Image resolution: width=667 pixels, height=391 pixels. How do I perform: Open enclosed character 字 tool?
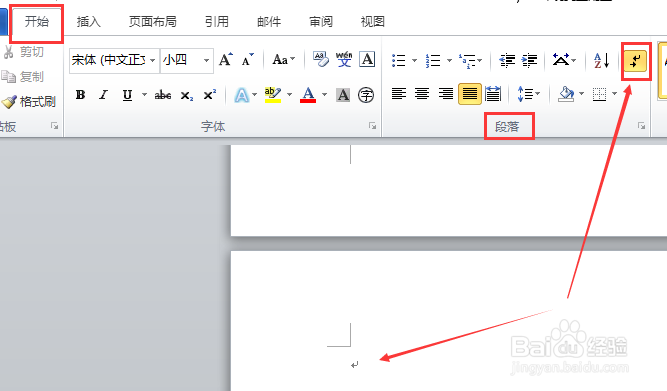pos(366,95)
